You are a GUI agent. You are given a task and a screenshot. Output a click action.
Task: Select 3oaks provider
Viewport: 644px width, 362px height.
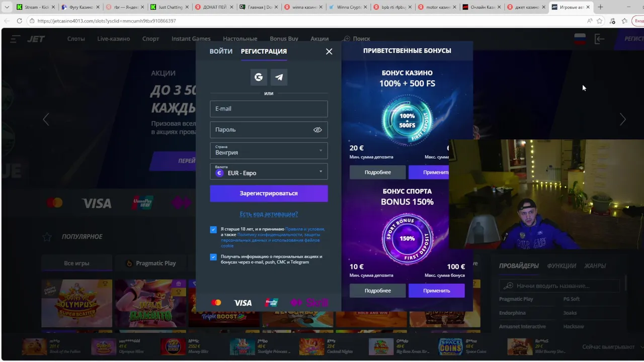click(x=570, y=313)
